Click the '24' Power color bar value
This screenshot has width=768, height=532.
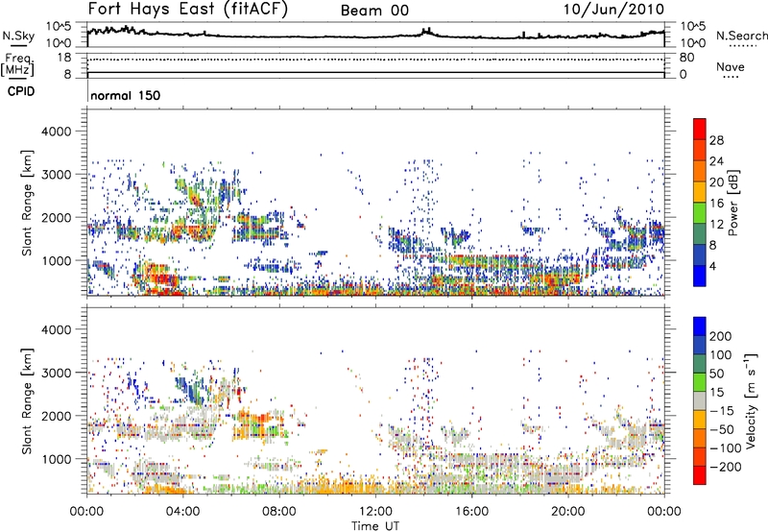point(716,161)
